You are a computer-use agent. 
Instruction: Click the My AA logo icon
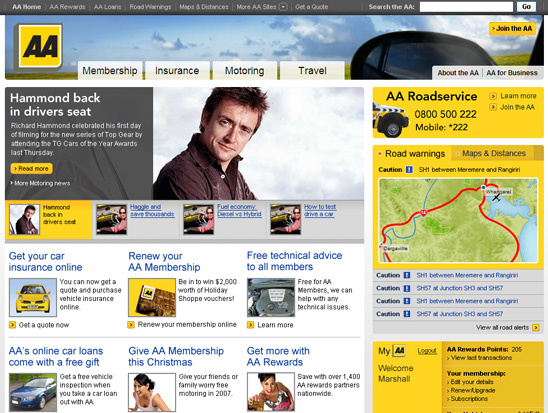[399, 350]
